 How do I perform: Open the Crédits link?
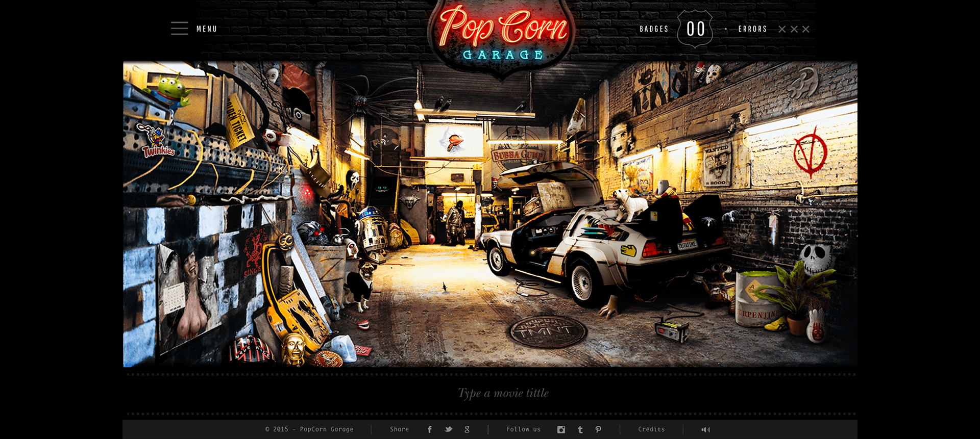coord(651,429)
